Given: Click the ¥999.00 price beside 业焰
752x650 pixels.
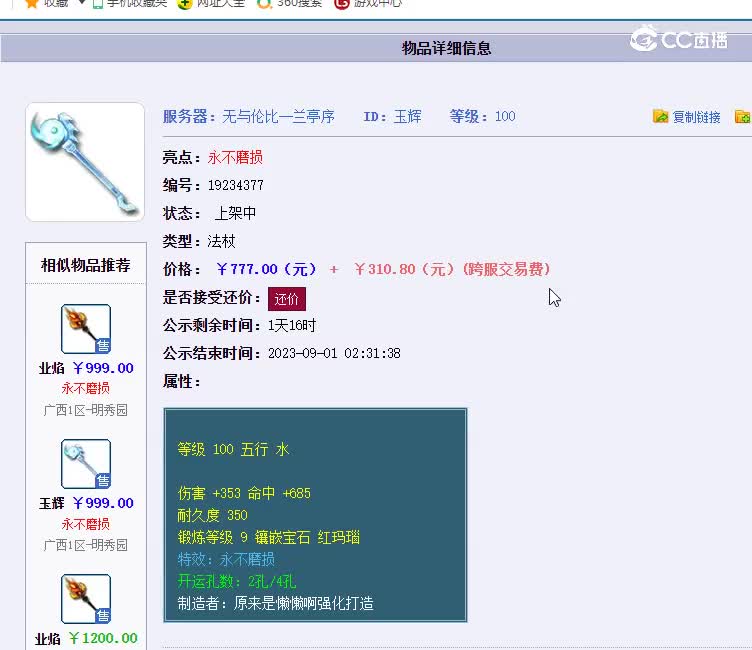Looking at the screenshot, I should 103,368.
